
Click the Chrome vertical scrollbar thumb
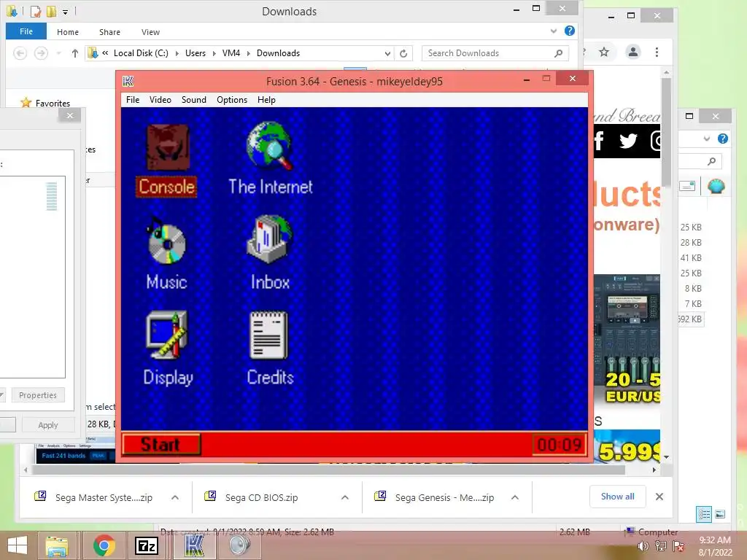click(x=666, y=131)
